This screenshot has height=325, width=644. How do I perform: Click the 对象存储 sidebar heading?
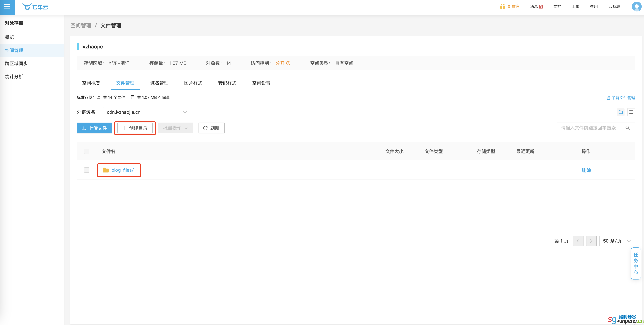point(14,23)
